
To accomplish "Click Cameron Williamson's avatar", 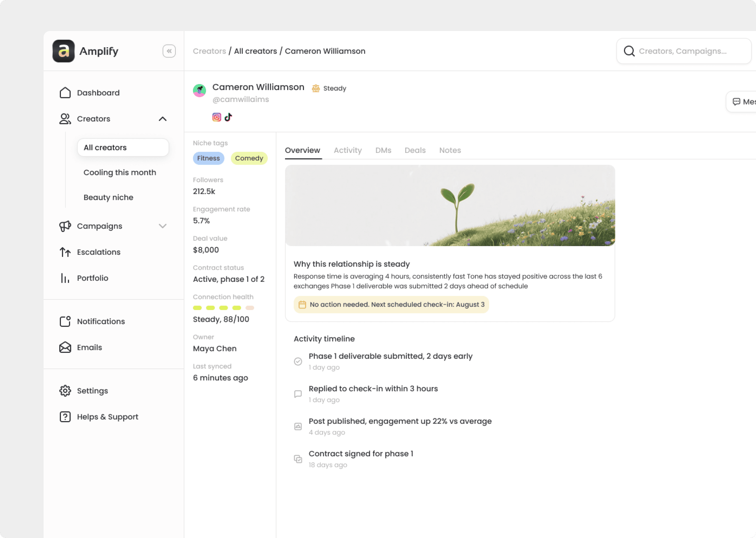I will pyautogui.click(x=199, y=90).
